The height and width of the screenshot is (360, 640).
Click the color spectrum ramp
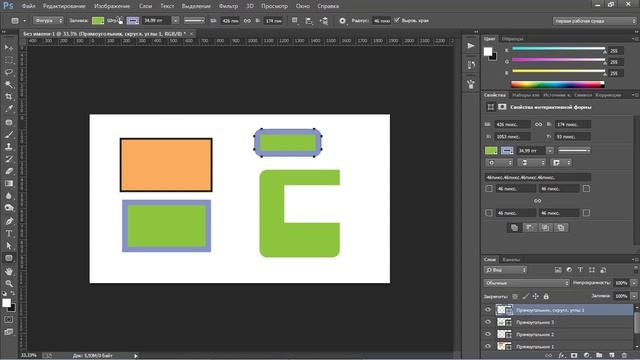[558, 84]
